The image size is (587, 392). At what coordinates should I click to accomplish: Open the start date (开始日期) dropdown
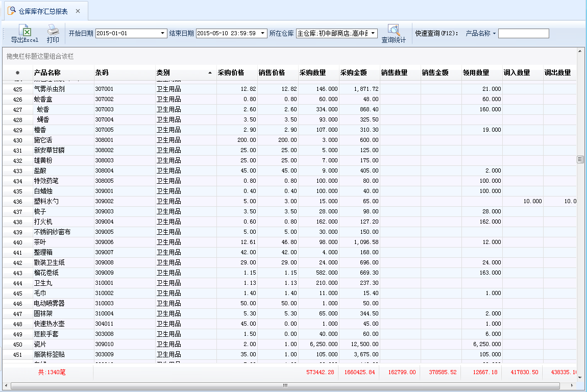(x=163, y=34)
